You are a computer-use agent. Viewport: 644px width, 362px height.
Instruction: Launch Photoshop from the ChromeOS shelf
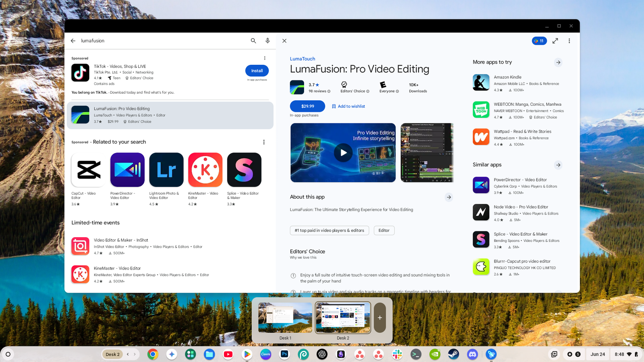tap(285, 354)
